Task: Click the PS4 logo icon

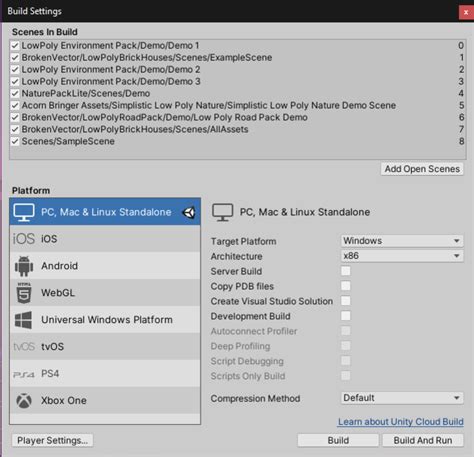Action: point(24,374)
